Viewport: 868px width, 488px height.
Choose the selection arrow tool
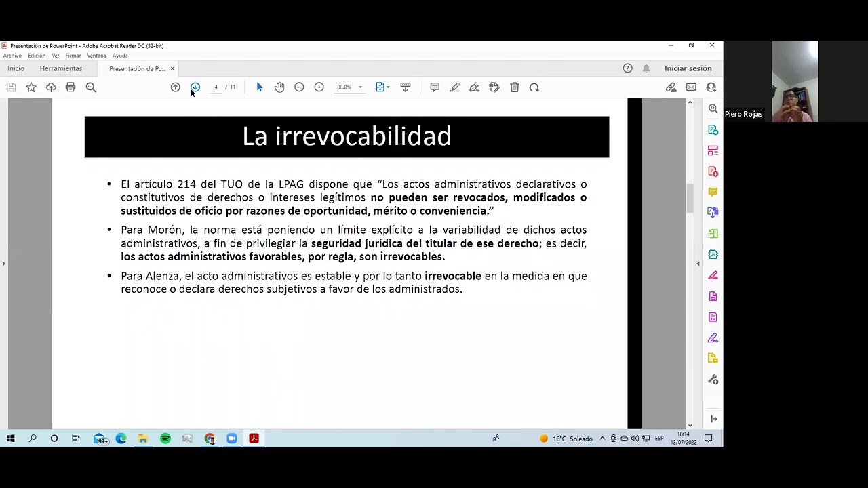(x=259, y=87)
